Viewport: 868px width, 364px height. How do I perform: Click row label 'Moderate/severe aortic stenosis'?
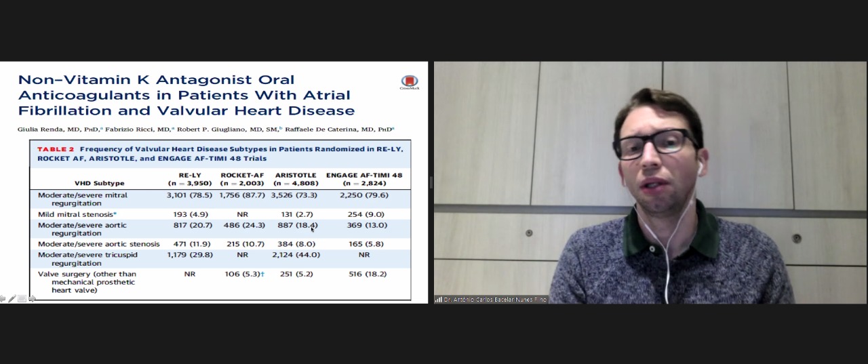click(99, 244)
